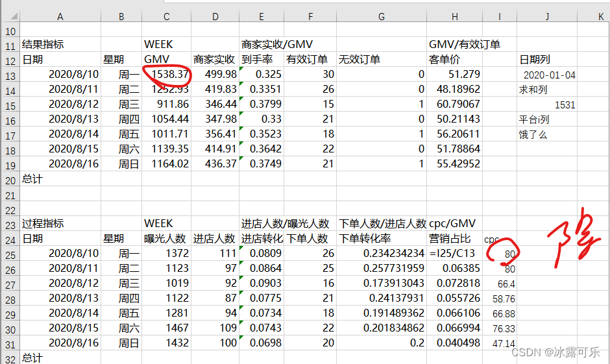The width and height of the screenshot is (610, 364).
Task: Select the 下单人数/进店人数 header cell
Action: click(x=382, y=223)
